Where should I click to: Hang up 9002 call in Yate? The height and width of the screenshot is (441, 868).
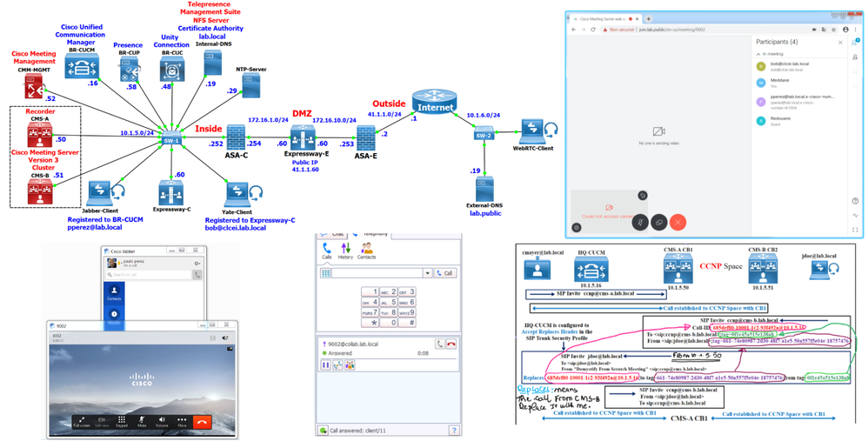451,344
